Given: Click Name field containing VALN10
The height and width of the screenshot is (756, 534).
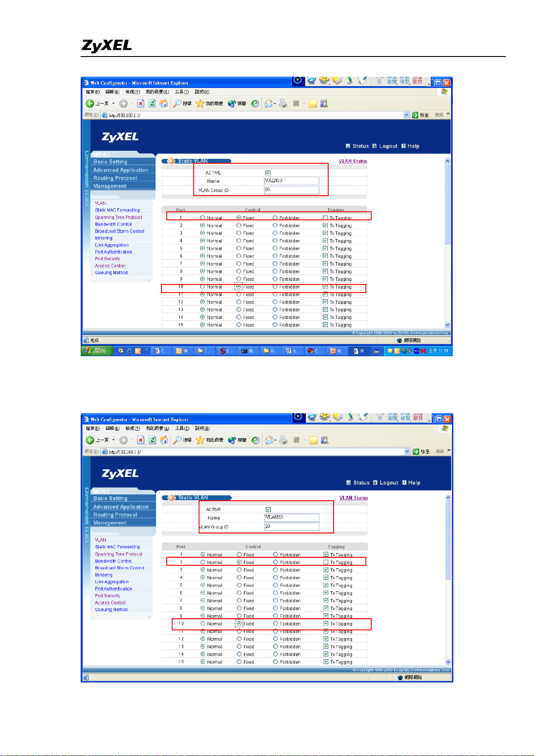Looking at the screenshot, I should click(x=291, y=181).
